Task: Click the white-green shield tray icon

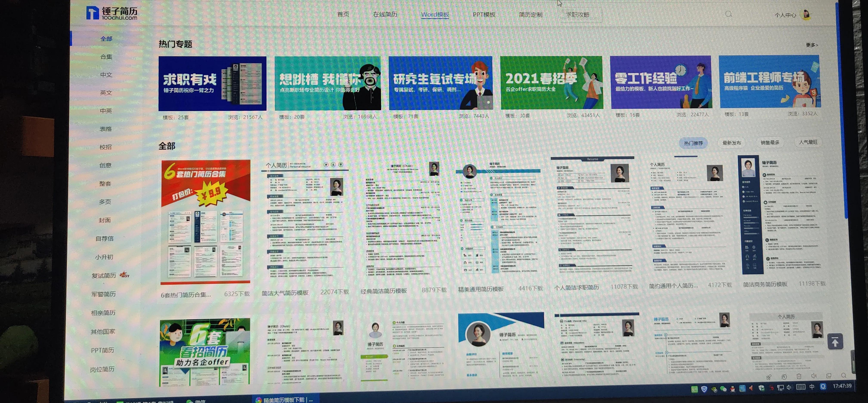Action: pos(761,388)
